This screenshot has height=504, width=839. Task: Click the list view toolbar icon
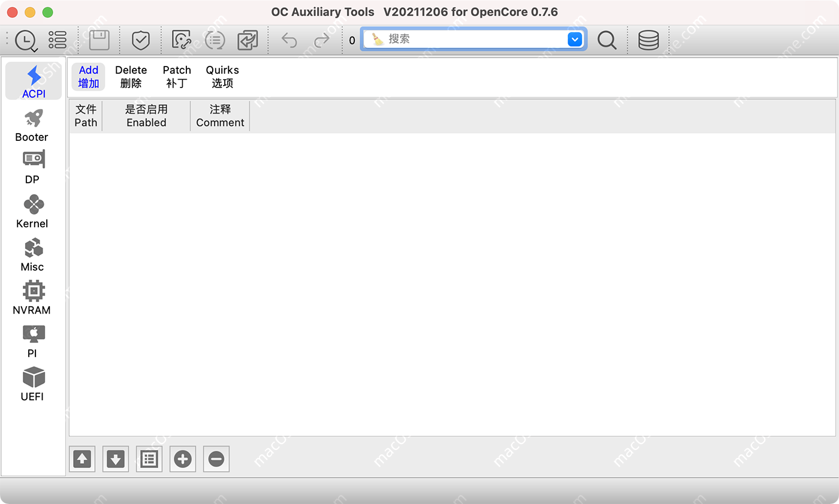(x=58, y=40)
